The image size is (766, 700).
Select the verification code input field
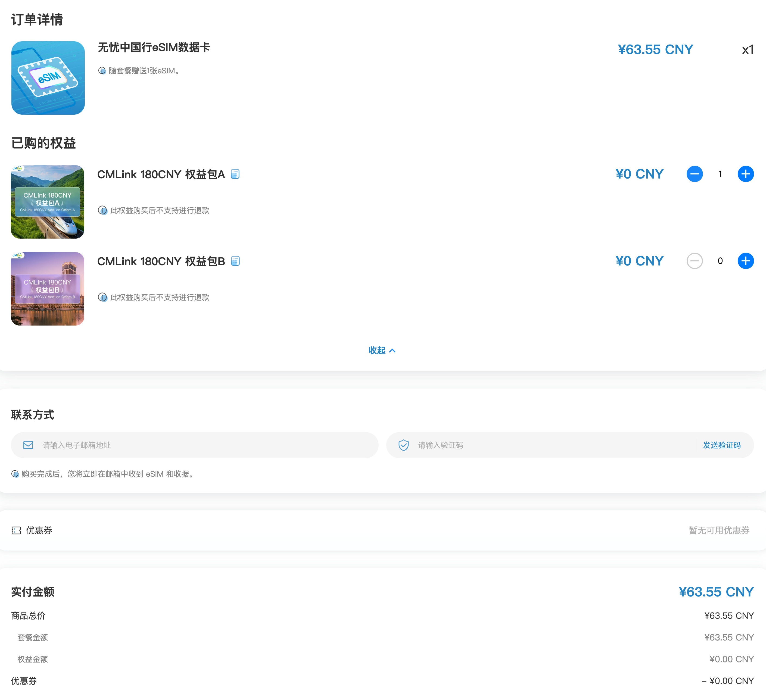click(532, 445)
